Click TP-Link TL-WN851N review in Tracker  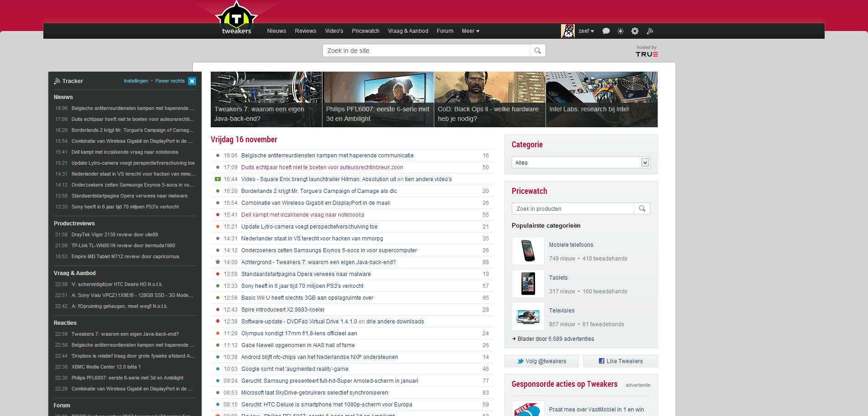tap(123, 245)
